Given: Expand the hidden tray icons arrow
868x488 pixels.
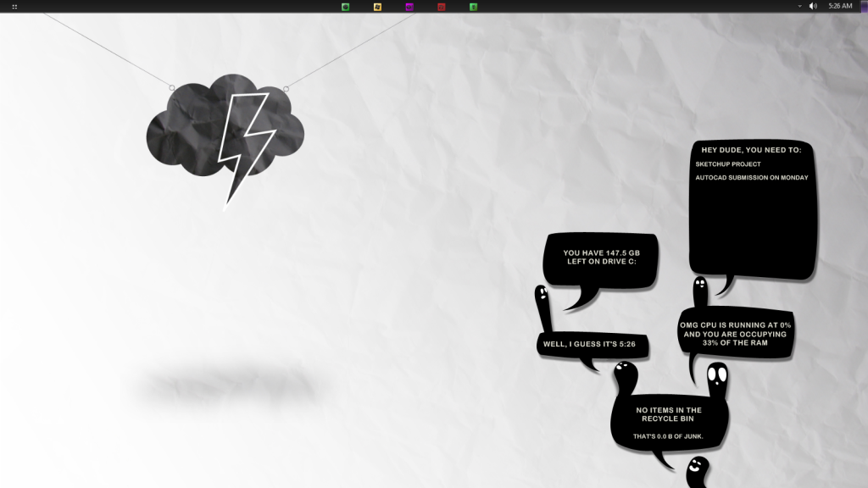Looking at the screenshot, I should pos(798,6).
